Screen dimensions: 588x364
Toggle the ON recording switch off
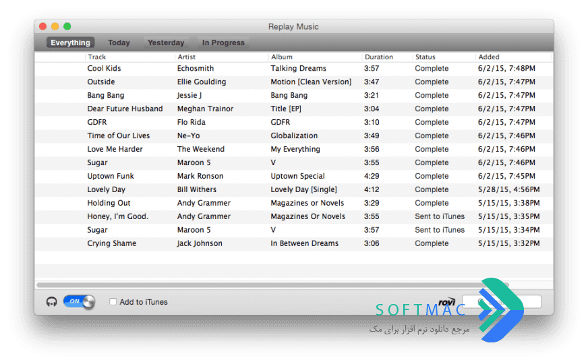click(79, 301)
